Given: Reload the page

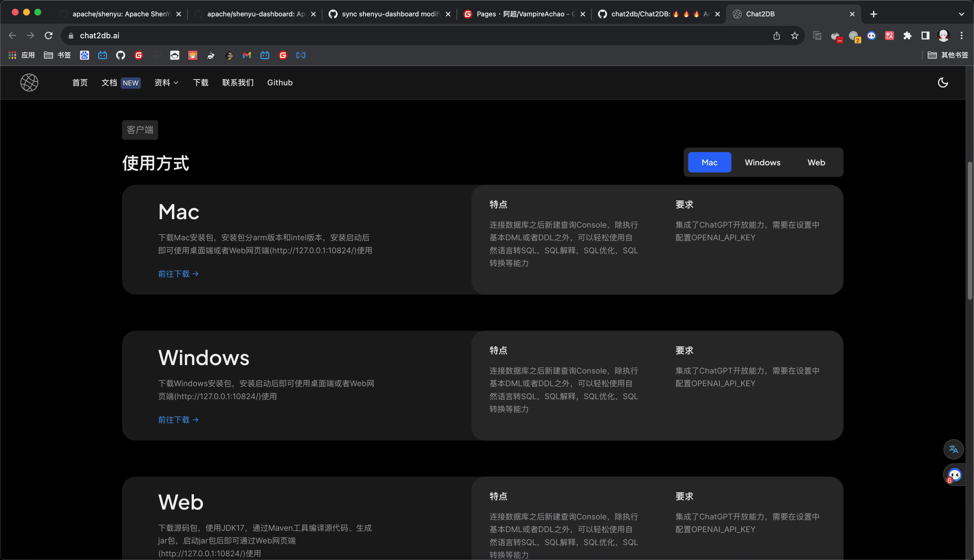Looking at the screenshot, I should coord(49,35).
